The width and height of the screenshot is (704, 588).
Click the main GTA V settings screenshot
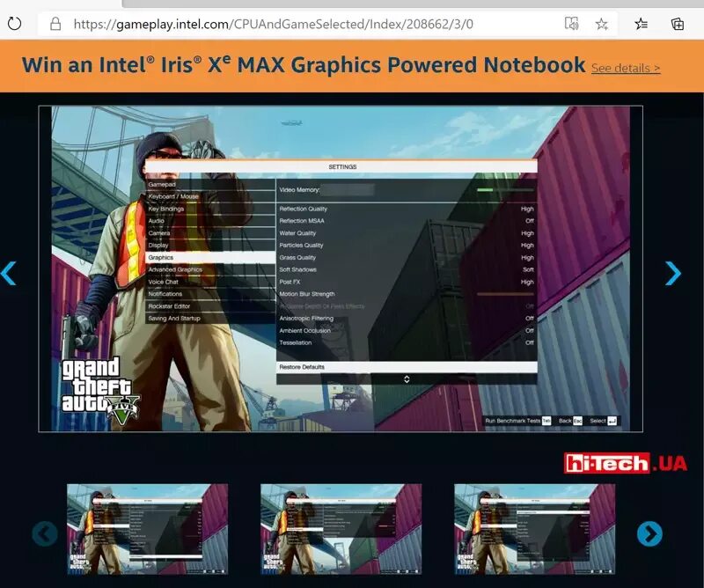tap(341, 268)
